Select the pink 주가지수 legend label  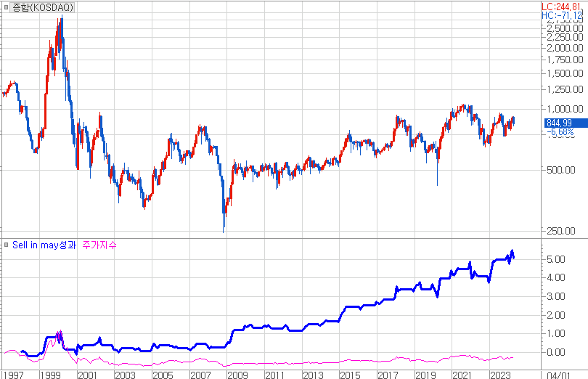[x=99, y=245]
